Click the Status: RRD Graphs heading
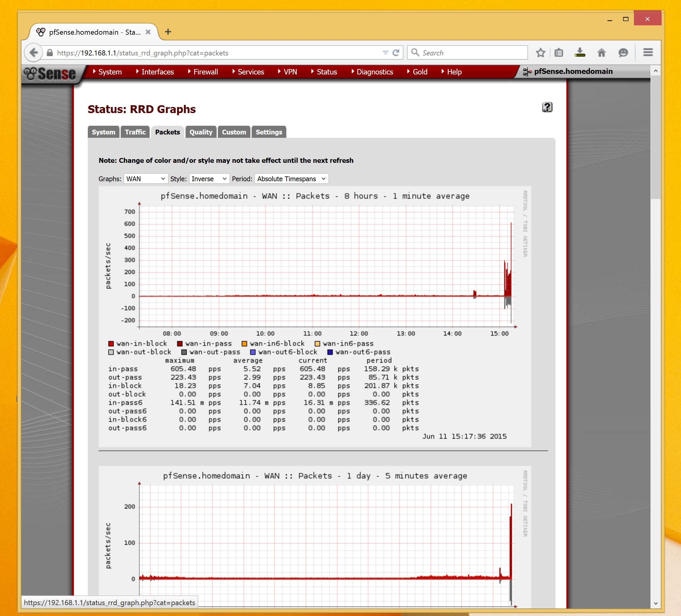 [142, 109]
